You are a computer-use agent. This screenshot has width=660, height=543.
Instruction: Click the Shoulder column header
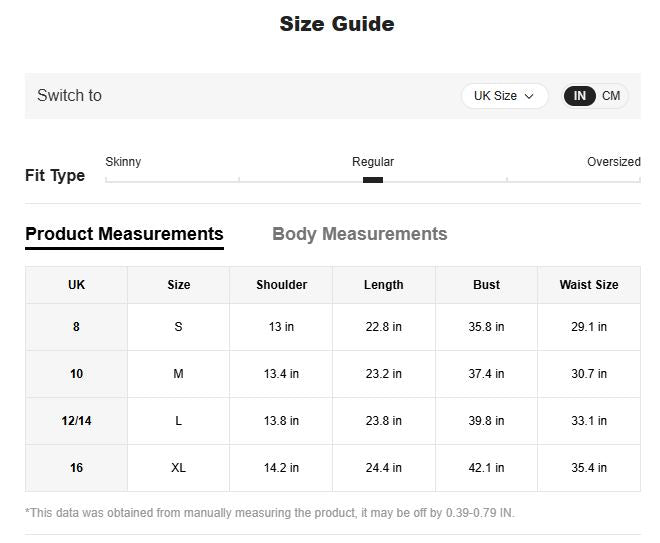281,285
